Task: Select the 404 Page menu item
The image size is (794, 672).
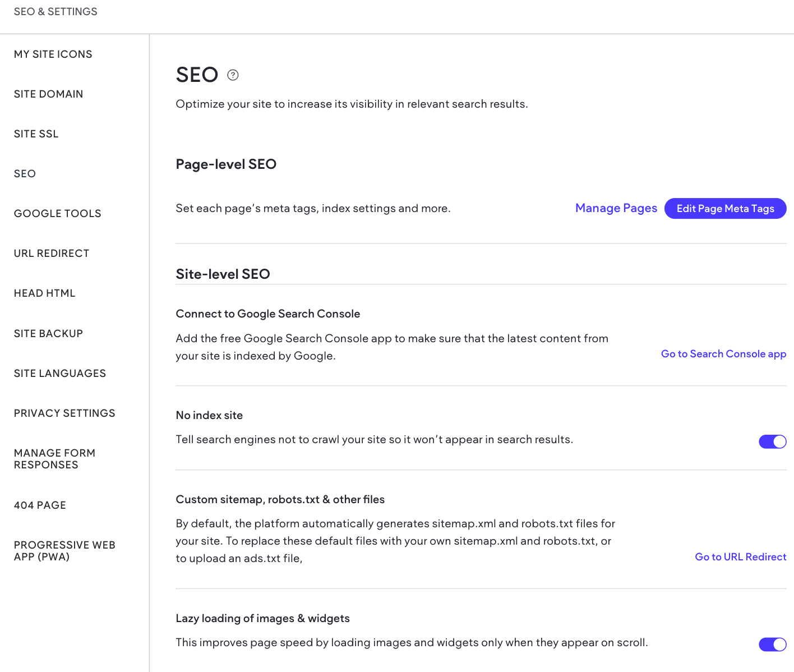Action: 40,505
